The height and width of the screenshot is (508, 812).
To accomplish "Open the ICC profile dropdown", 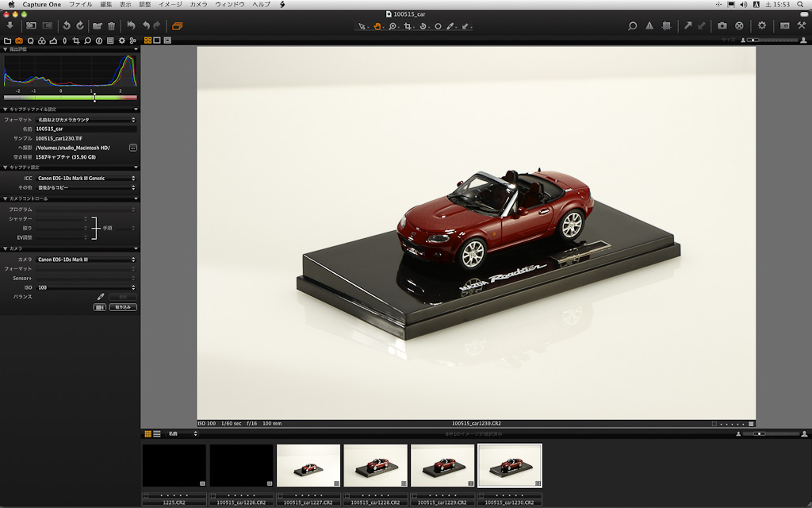I will point(86,179).
